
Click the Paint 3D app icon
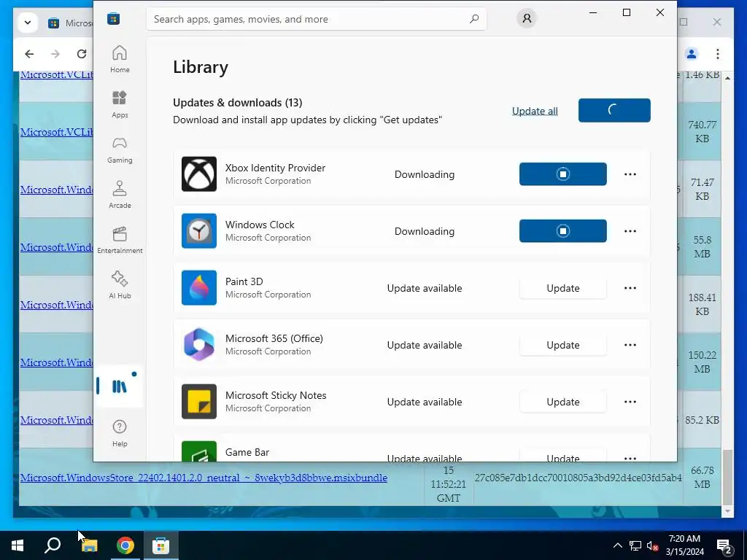199,287
